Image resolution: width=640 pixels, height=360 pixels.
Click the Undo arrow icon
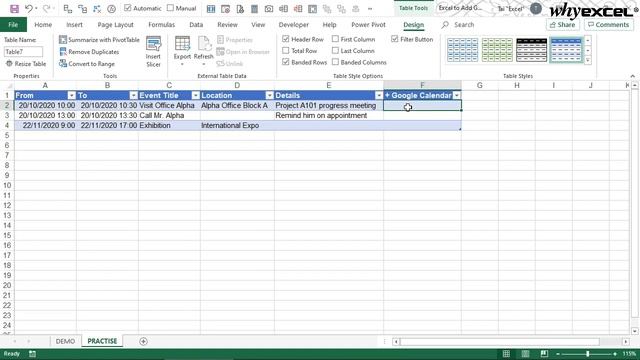coord(29,9)
